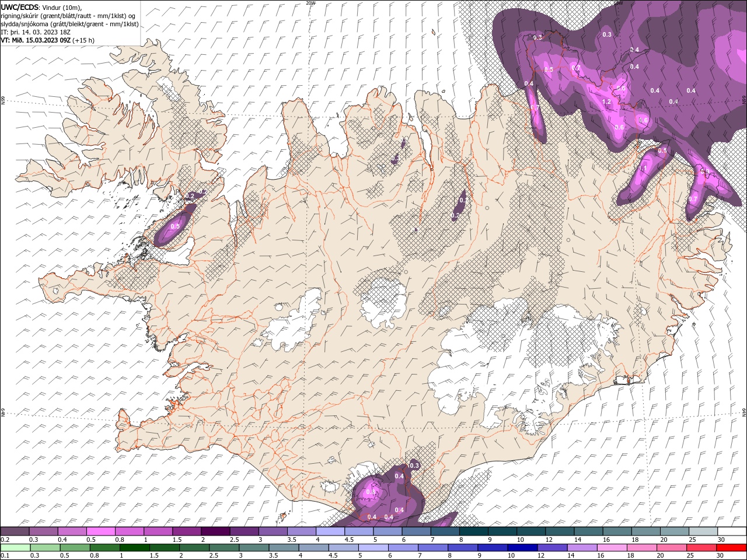Click the 'VT: Mið. 15.03.2023 09Z' valid time
Screen dimensions: 747x560
(36, 40)
